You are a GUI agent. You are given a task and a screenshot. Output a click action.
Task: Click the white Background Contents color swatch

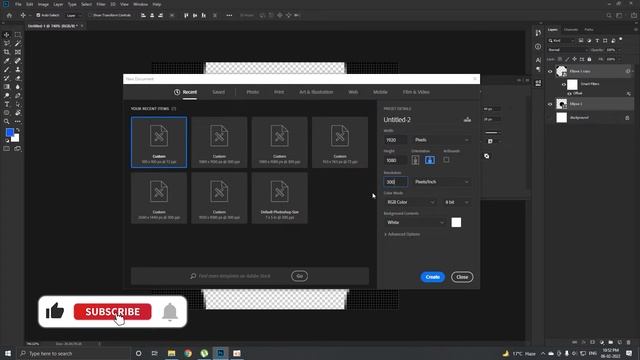coord(456,222)
